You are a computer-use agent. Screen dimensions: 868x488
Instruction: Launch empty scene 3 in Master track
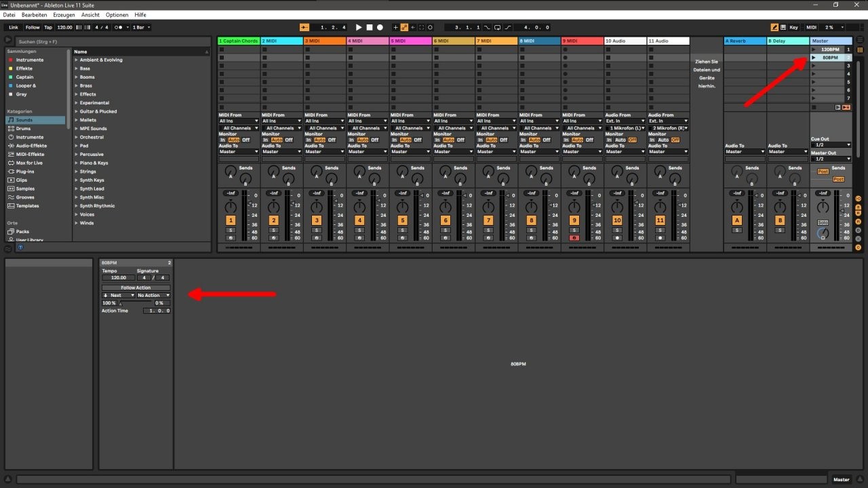click(814, 66)
